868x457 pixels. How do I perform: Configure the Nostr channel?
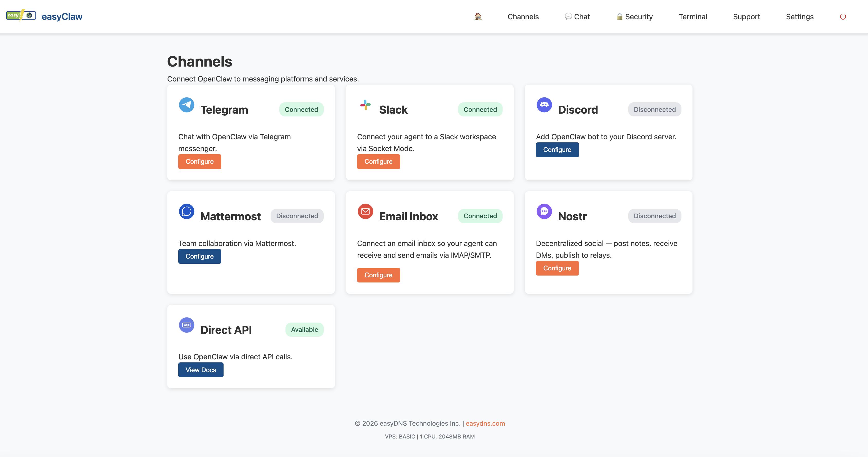(x=557, y=268)
